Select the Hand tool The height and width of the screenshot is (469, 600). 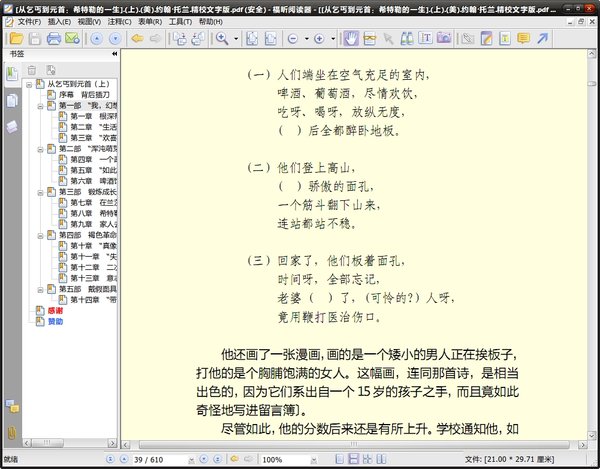[x=351, y=39]
